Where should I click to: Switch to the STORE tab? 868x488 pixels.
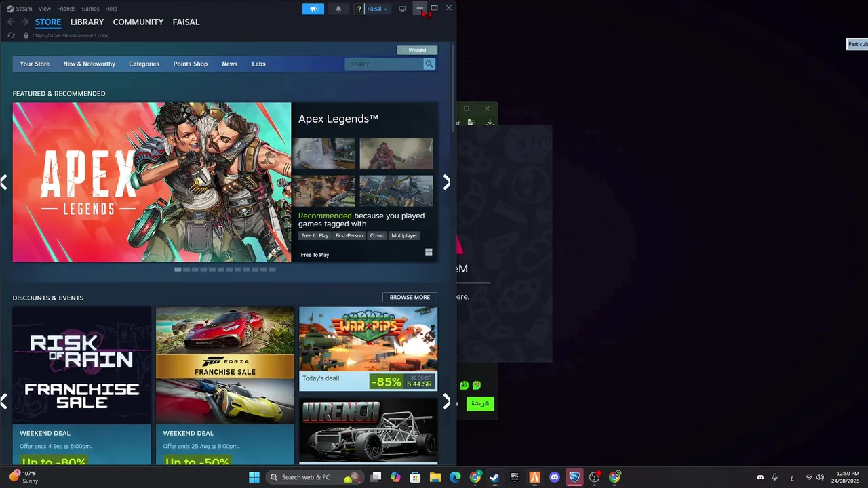pyautogui.click(x=48, y=22)
